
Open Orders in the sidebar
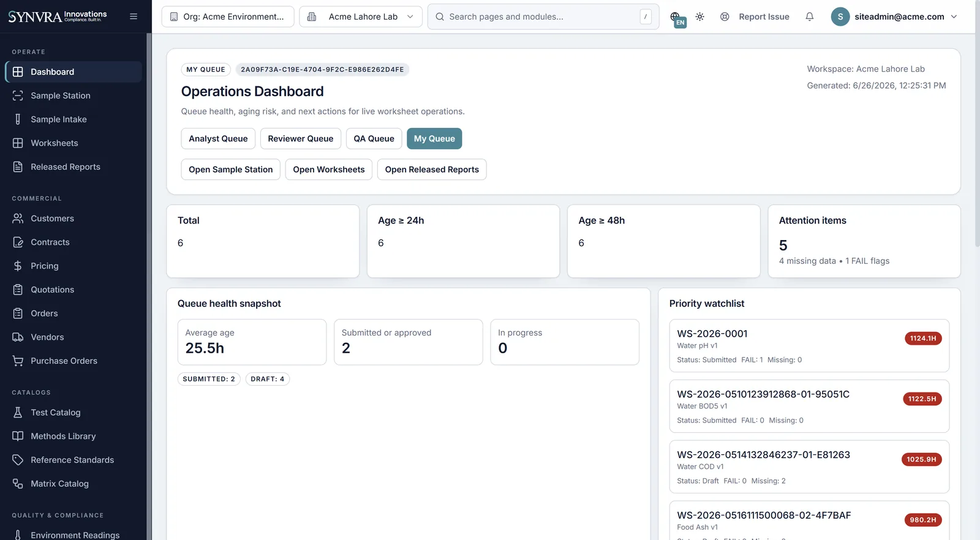(73, 313)
